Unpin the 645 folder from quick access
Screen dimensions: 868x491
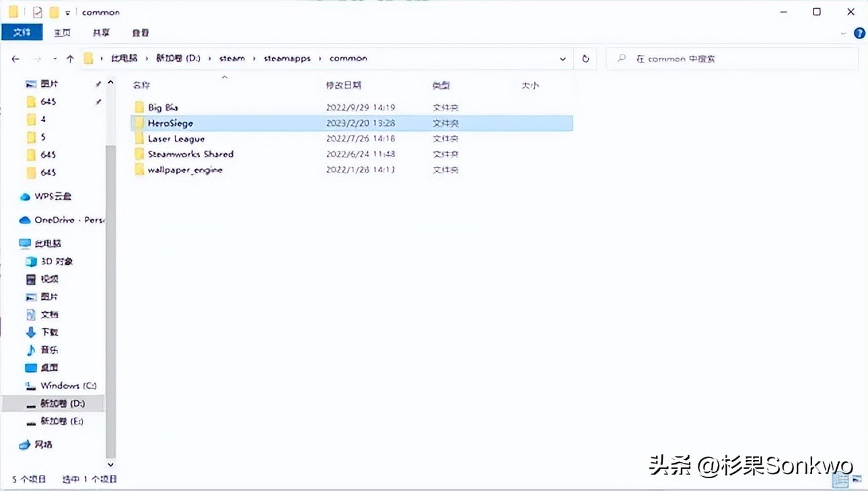(98, 101)
